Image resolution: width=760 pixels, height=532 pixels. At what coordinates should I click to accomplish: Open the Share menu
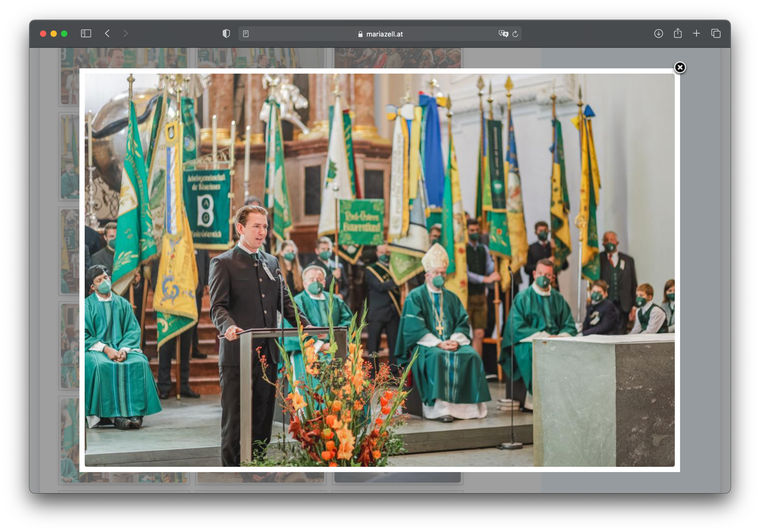tap(678, 33)
